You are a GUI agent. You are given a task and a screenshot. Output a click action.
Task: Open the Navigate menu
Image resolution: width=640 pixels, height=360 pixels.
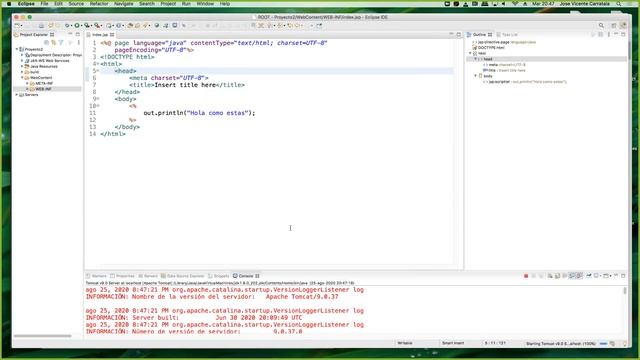coord(123,4)
